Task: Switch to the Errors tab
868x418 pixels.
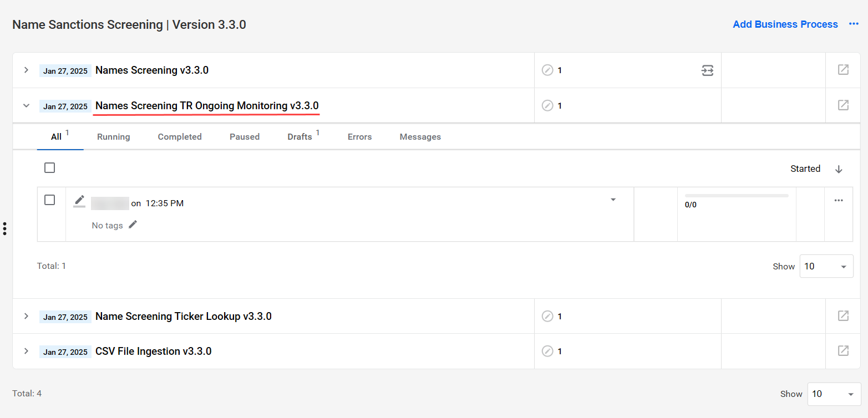Action: pyautogui.click(x=360, y=136)
